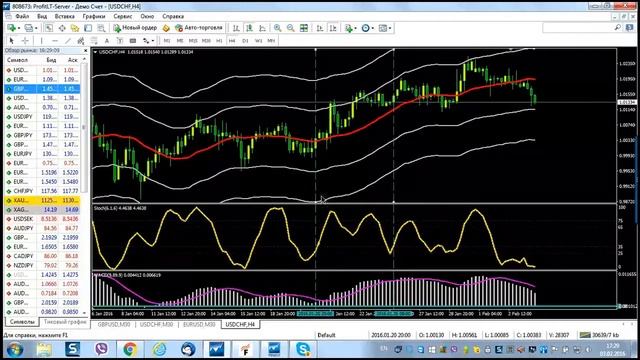
Task: Click the new chart icon in toolbar
Action: coord(11,28)
